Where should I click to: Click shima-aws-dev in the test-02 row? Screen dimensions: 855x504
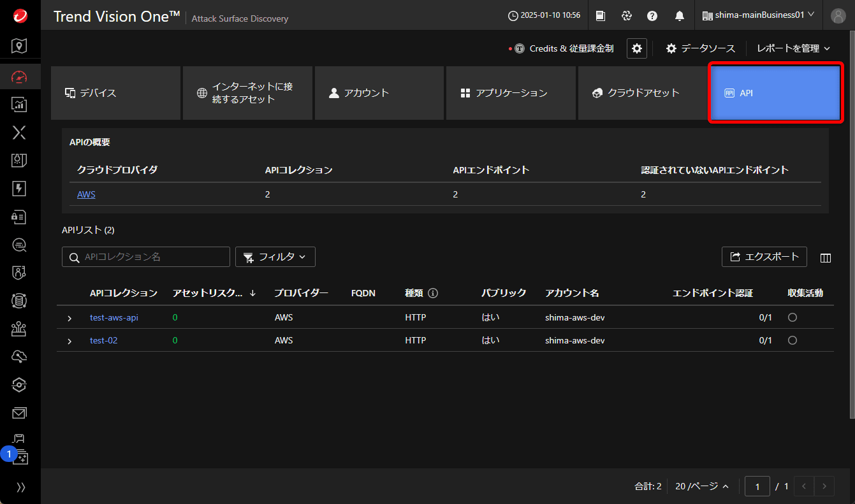click(x=575, y=340)
